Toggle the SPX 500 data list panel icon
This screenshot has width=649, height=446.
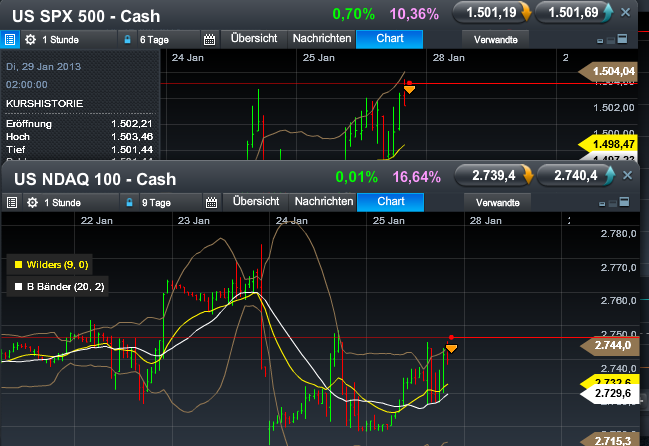(10, 40)
